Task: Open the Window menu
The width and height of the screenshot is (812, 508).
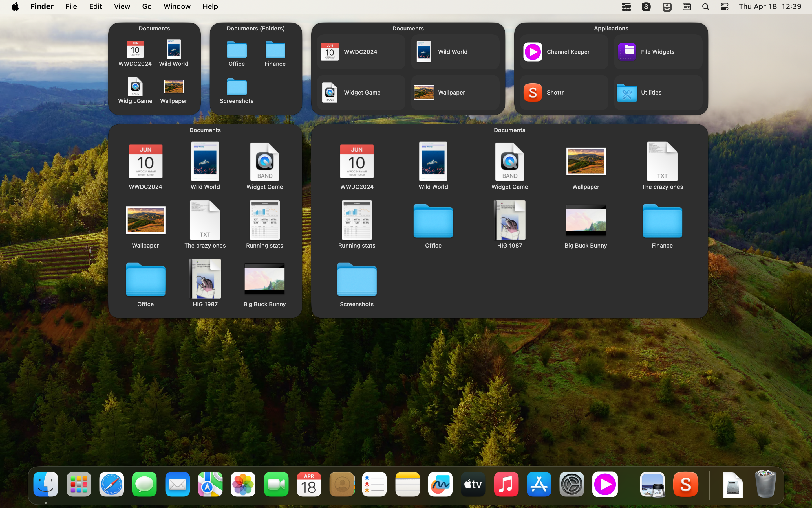Action: (x=177, y=6)
